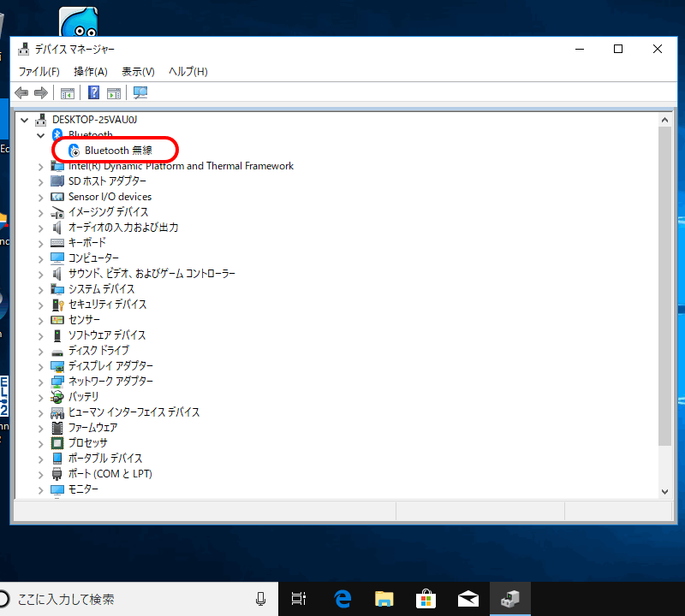The height and width of the screenshot is (616, 685).
Task: Open the ファイル(F) menu
Action: tap(39, 71)
